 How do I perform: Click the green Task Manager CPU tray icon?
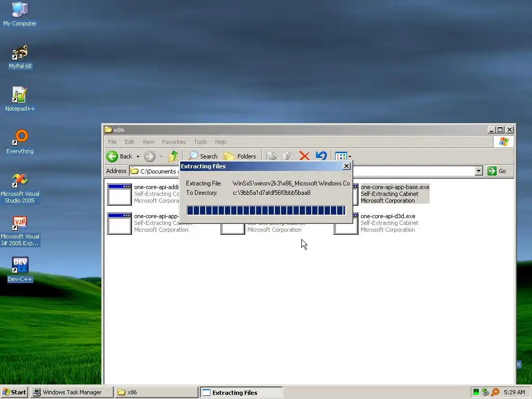pos(476,392)
